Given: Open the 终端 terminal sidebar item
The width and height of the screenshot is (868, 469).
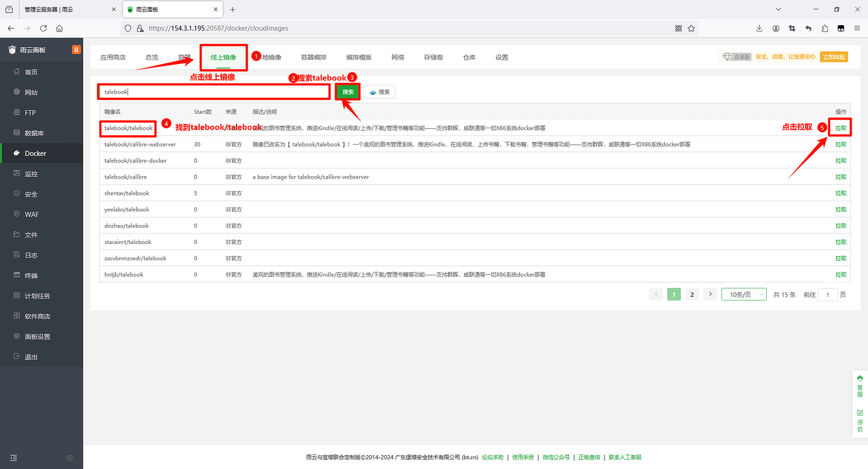Looking at the screenshot, I should point(31,275).
